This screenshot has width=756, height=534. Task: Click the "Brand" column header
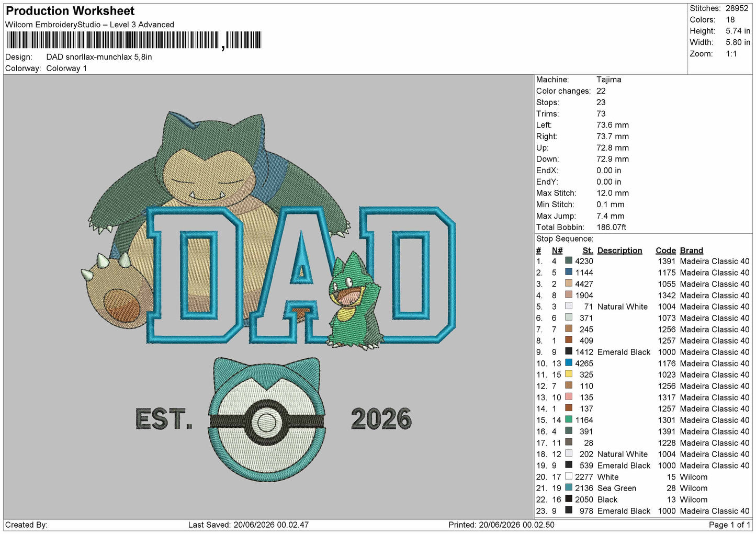click(692, 251)
